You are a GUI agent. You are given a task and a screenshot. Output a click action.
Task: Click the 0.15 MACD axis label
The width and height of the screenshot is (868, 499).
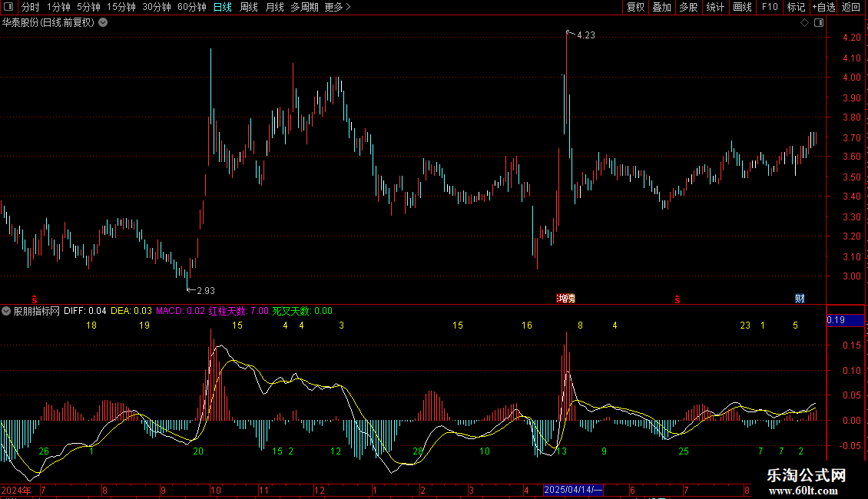(x=851, y=345)
